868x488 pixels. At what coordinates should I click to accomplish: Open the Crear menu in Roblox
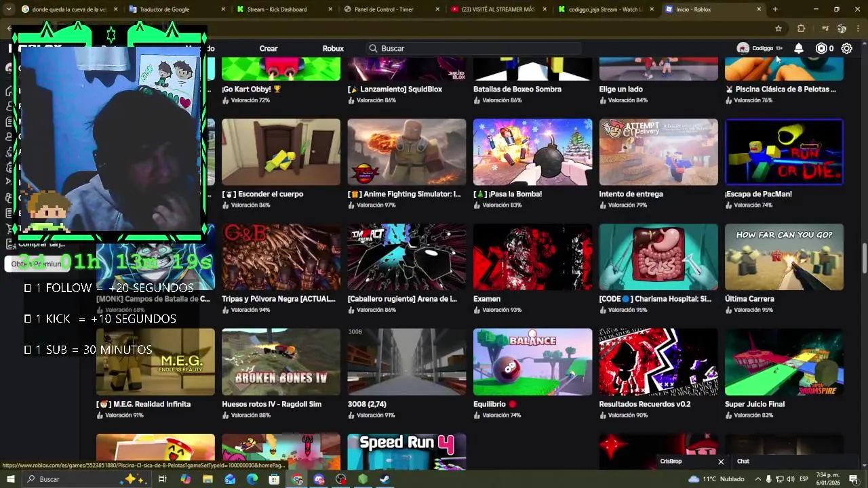tap(269, 48)
